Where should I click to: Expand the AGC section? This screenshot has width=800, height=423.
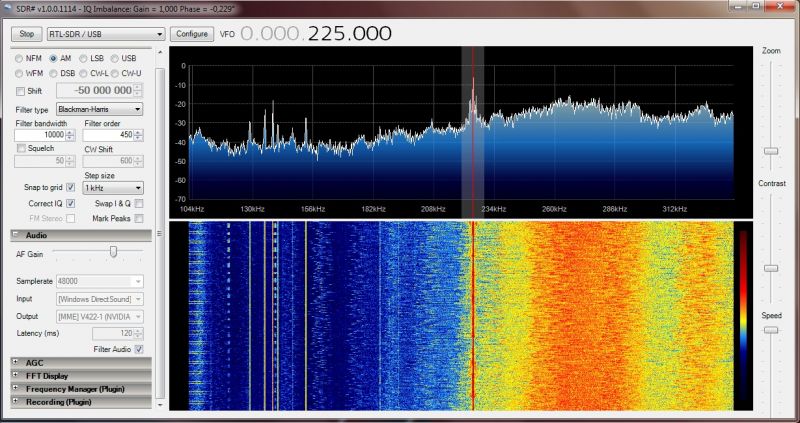(81, 363)
